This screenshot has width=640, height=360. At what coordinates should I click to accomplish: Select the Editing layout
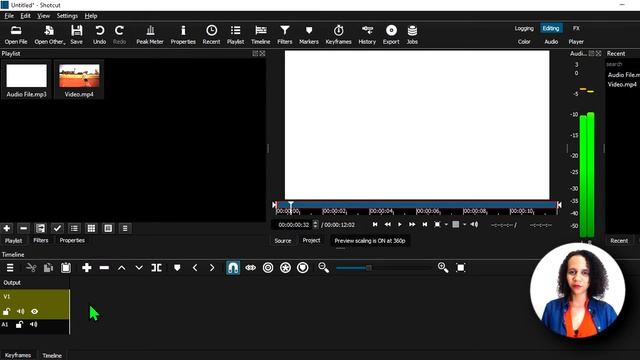coord(551,28)
